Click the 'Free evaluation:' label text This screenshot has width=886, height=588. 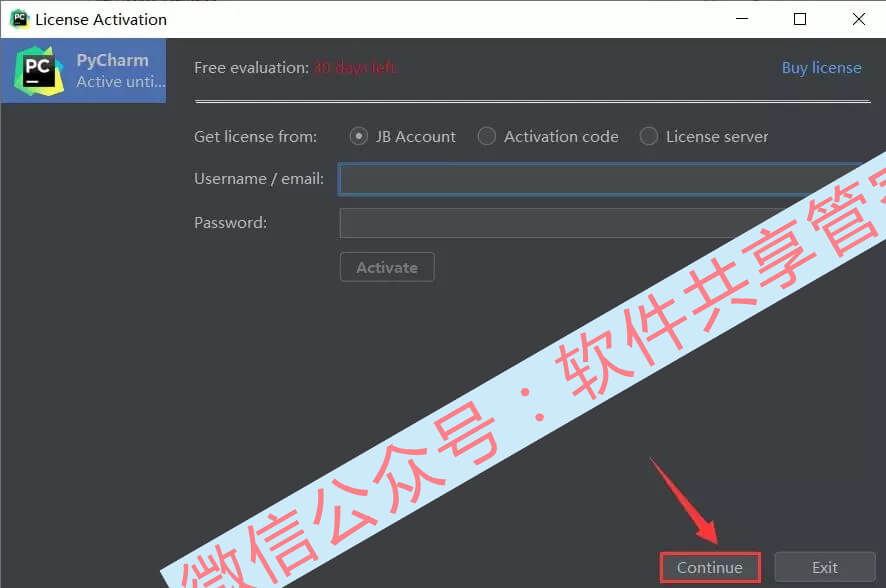pyautogui.click(x=251, y=68)
